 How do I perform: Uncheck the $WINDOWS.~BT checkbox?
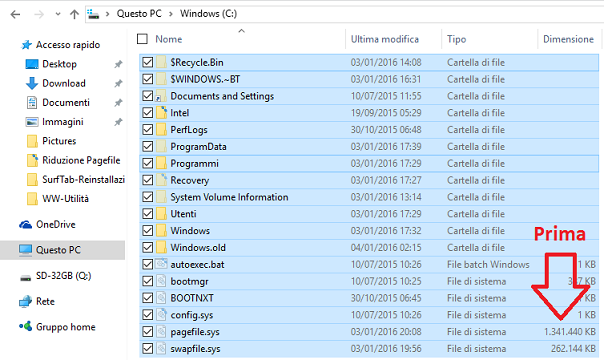click(x=148, y=79)
